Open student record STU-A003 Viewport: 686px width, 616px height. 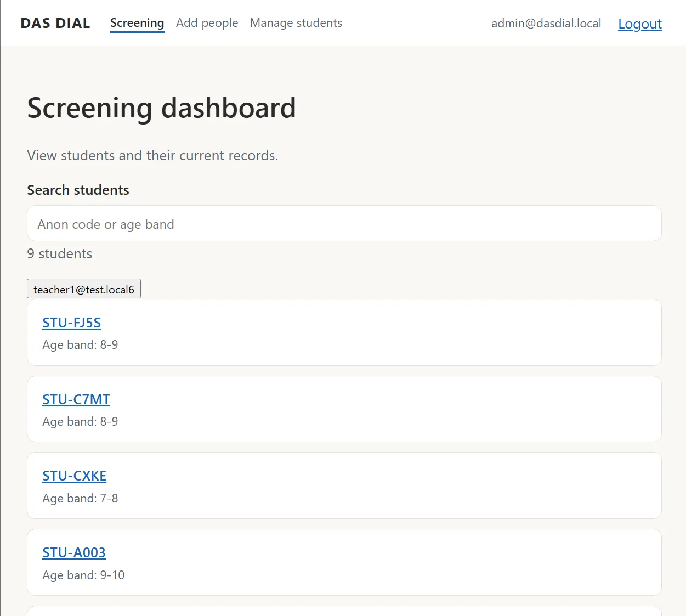click(74, 552)
